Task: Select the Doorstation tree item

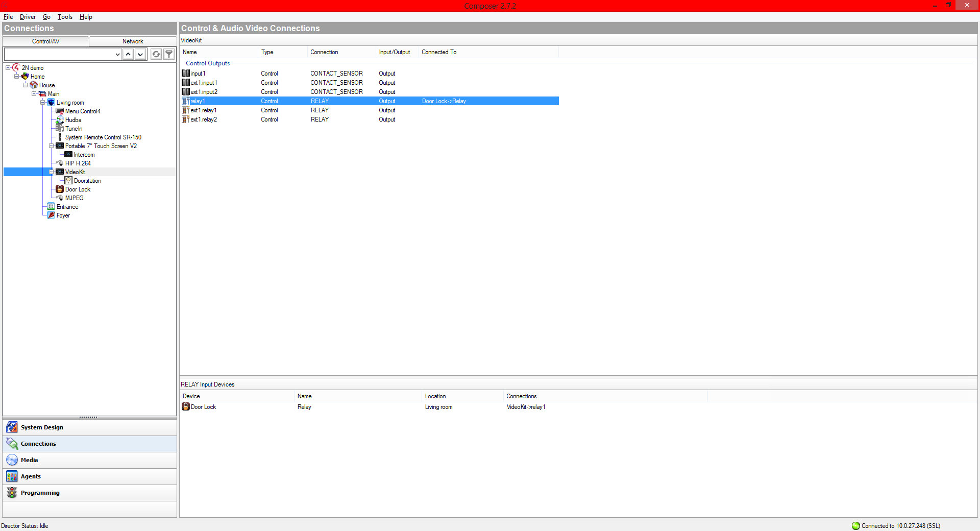Action: click(x=87, y=181)
